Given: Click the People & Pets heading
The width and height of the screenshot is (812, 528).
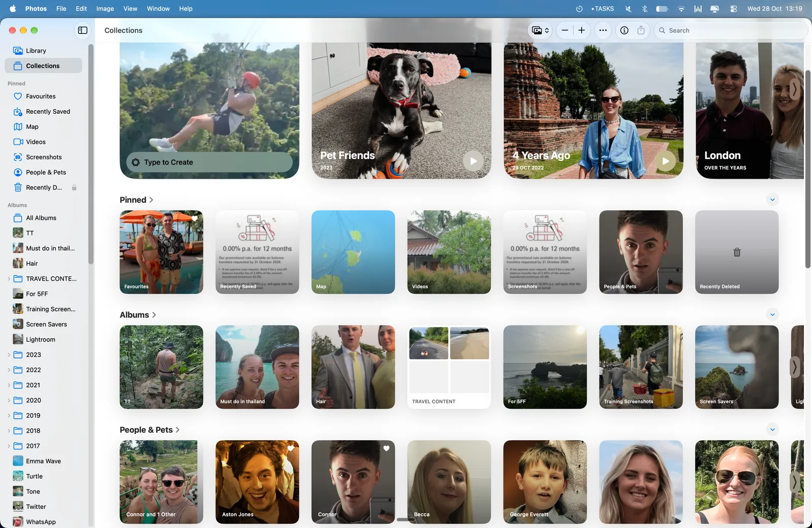Looking at the screenshot, I should click(x=150, y=430).
